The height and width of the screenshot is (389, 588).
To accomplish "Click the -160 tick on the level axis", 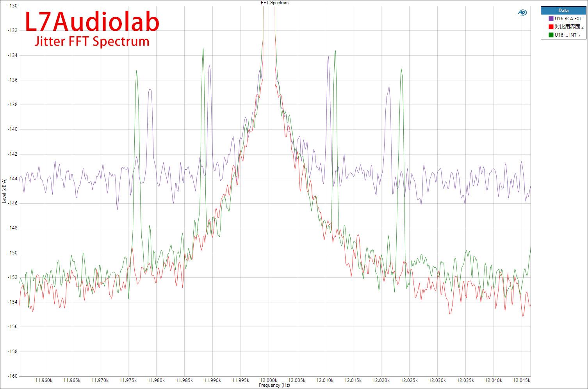I will [12, 376].
